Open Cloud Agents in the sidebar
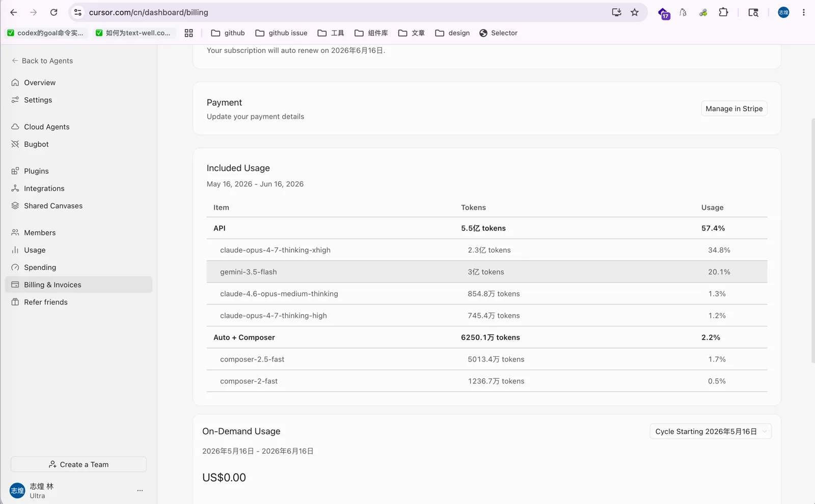This screenshot has width=815, height=504. click(x=78, y=127)
